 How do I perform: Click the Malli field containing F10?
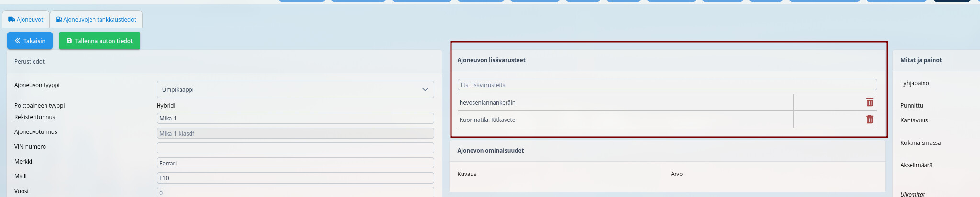295,178
